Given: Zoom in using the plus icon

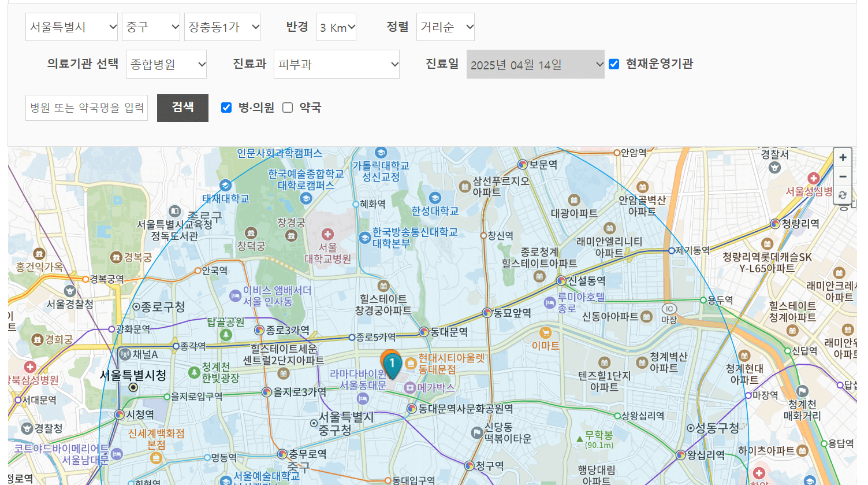Looking at the screenshot, I should tap(843, 157).
